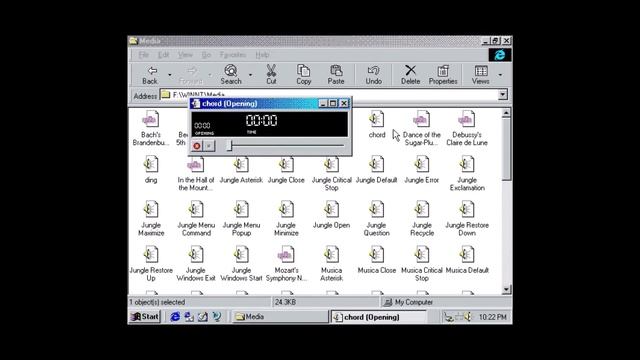Launch Internet Explorer from Quick Launch
The height and width of the screenshot is (360, 640).
[175, 316]
